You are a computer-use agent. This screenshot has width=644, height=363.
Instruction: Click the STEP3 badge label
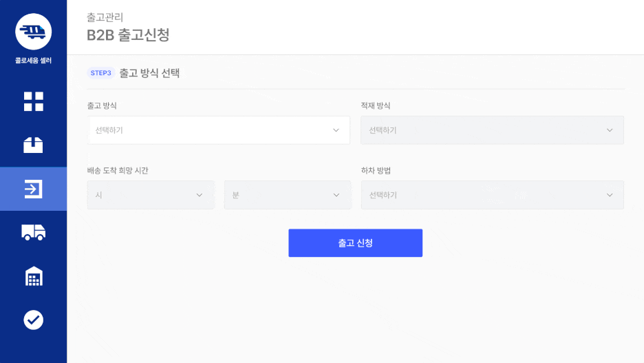[101, 73]
